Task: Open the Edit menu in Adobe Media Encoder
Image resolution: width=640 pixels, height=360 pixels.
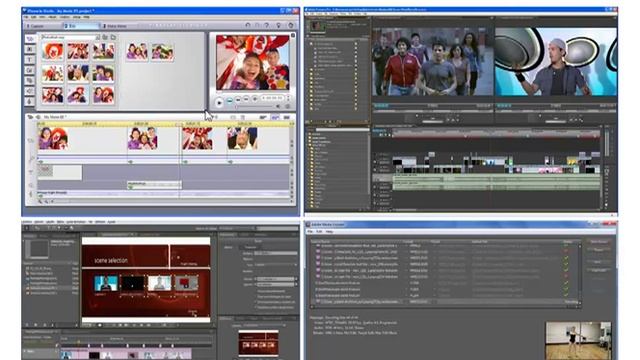Action: [x=319, y=231]
